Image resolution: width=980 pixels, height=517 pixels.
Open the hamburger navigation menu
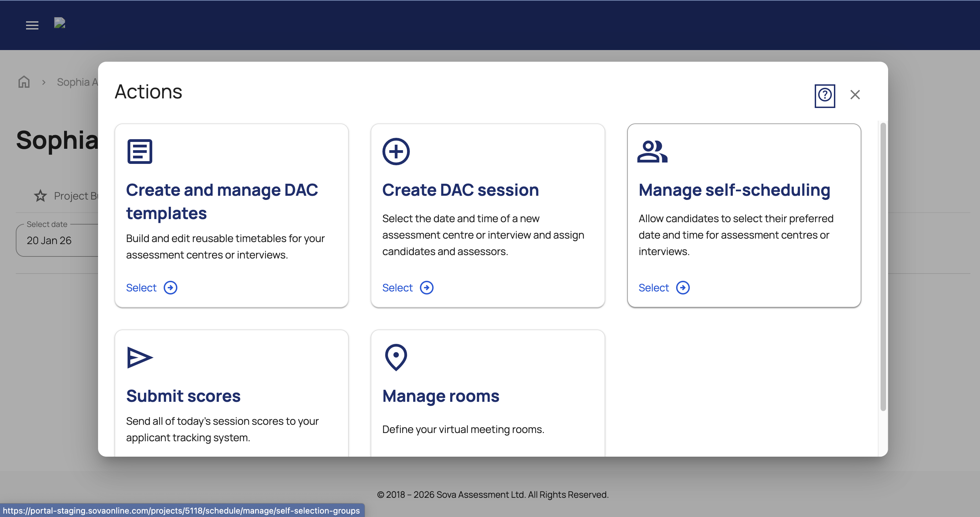click(x=32, y=25)
